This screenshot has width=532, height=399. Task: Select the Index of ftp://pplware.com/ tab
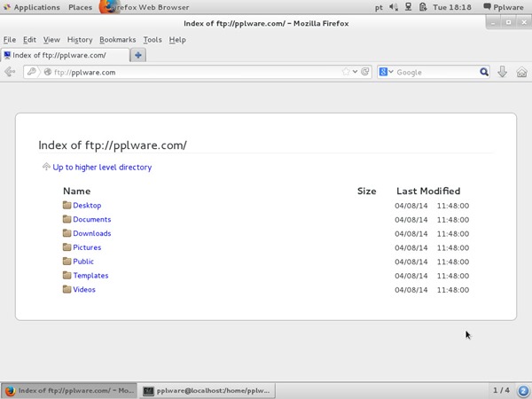[x=65, y=55]
